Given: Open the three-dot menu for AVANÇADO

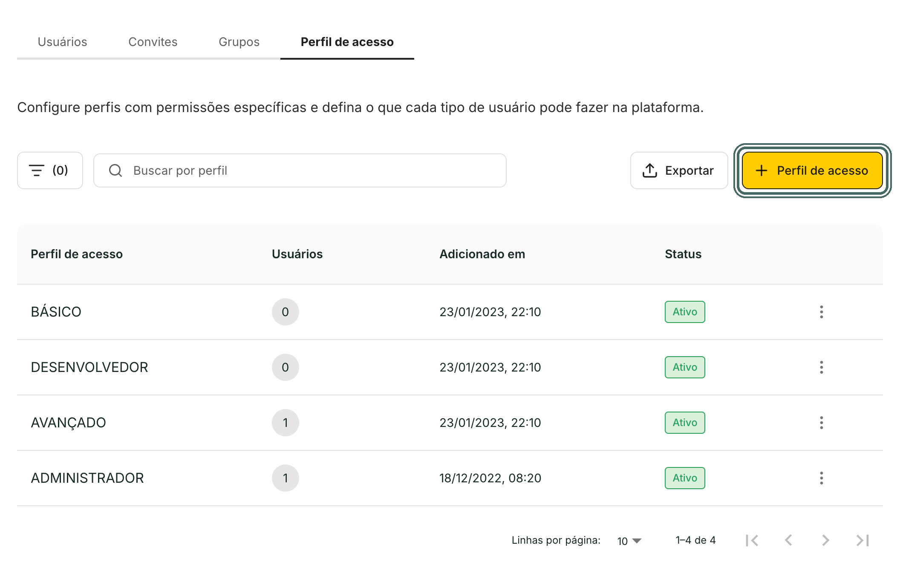Looking at the screenshot, I should click(x=821, y=423).
